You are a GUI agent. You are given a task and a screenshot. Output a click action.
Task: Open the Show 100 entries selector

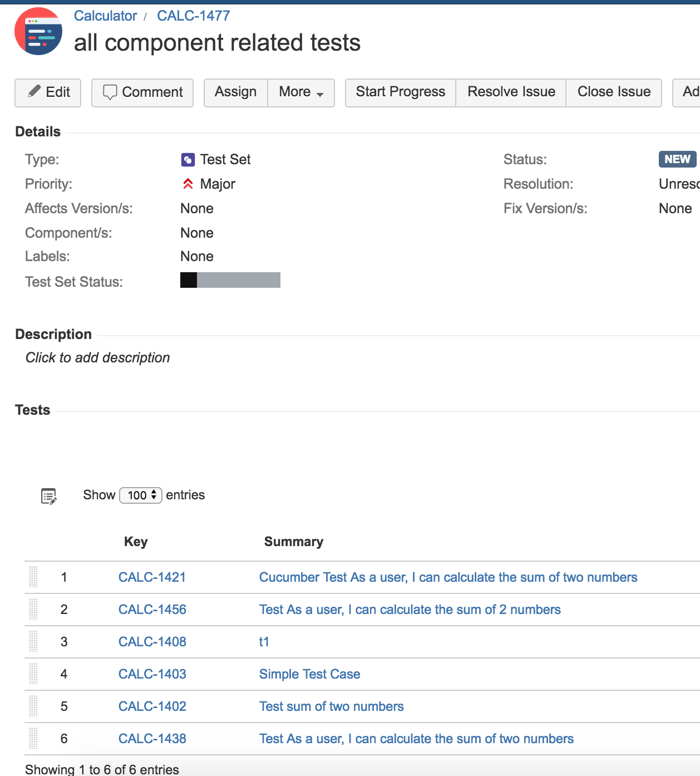(141, 495)
